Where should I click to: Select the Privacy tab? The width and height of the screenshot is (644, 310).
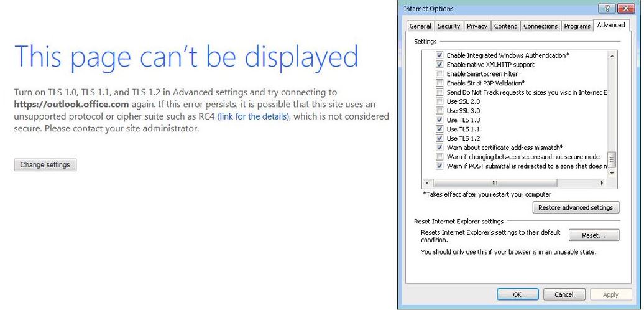477,26
